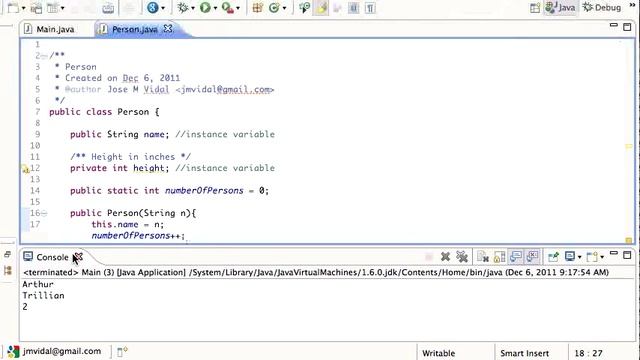Viewport: 640px width, 360px height.
Task: Switch to the Java perspective
Action: coord(561,7)
